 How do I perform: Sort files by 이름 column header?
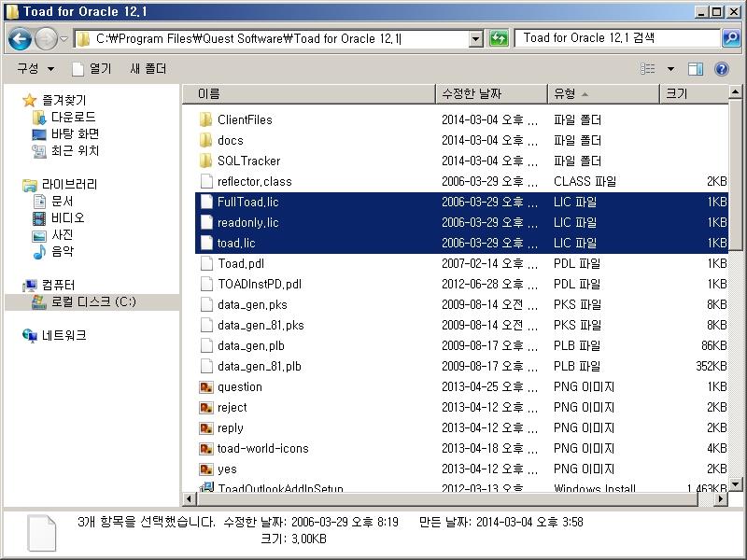click(208, 94)
